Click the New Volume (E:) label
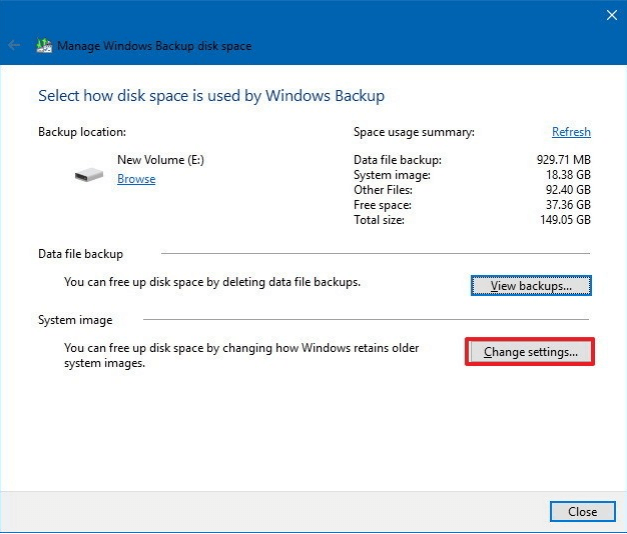 (160, 159)
